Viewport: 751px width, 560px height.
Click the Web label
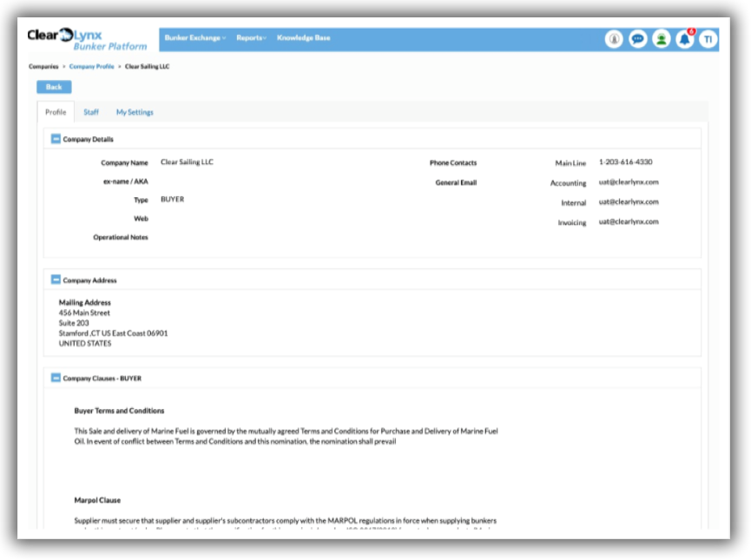pyautogui.click(x=141, y=219)
